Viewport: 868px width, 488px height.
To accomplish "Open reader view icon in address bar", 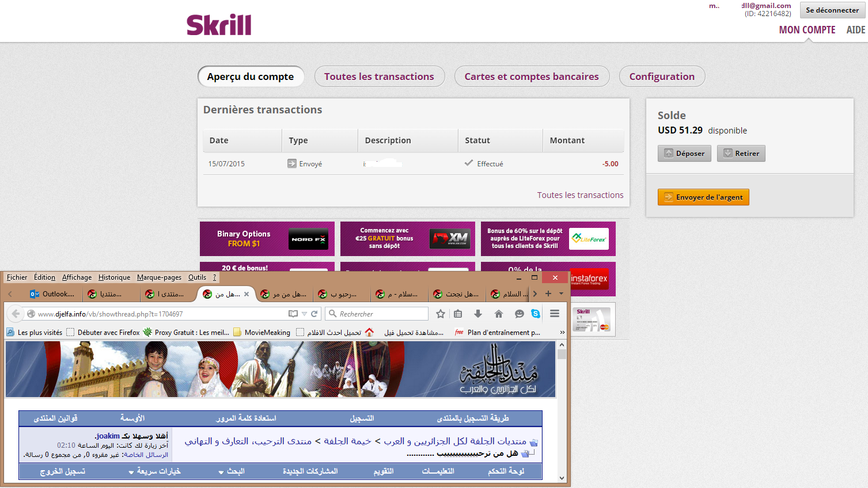I will tap(293, 314).
